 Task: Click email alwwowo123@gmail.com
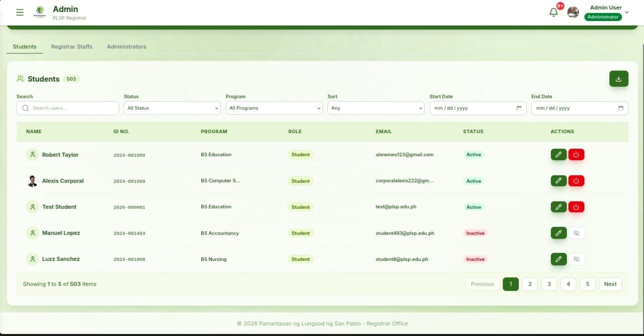click(405, 155)
